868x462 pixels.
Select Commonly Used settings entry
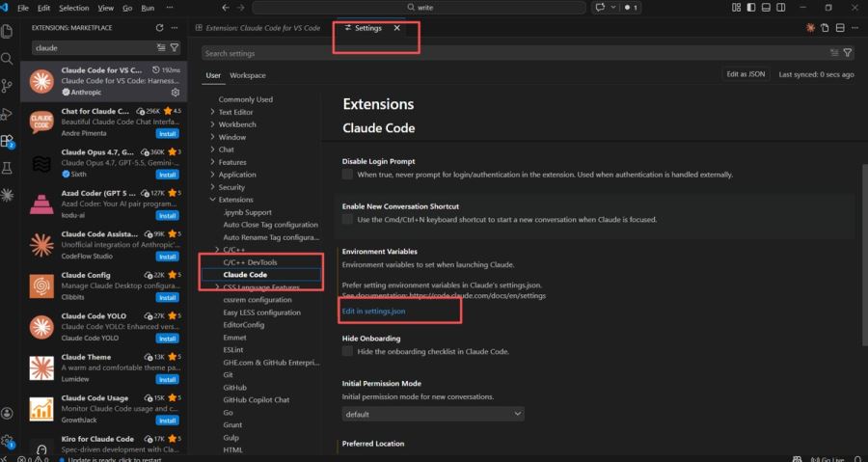tap(245, 99)
